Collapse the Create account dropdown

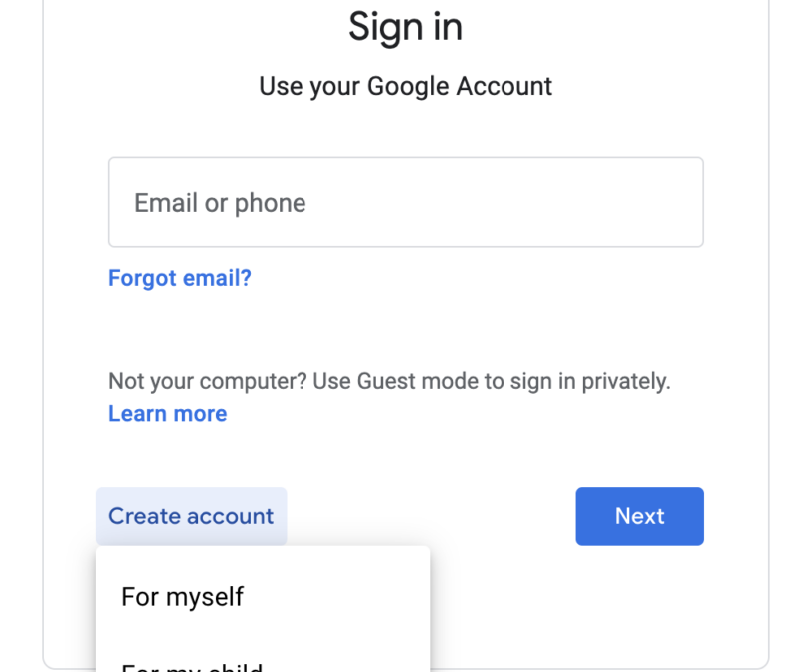[x=191, y=516]
